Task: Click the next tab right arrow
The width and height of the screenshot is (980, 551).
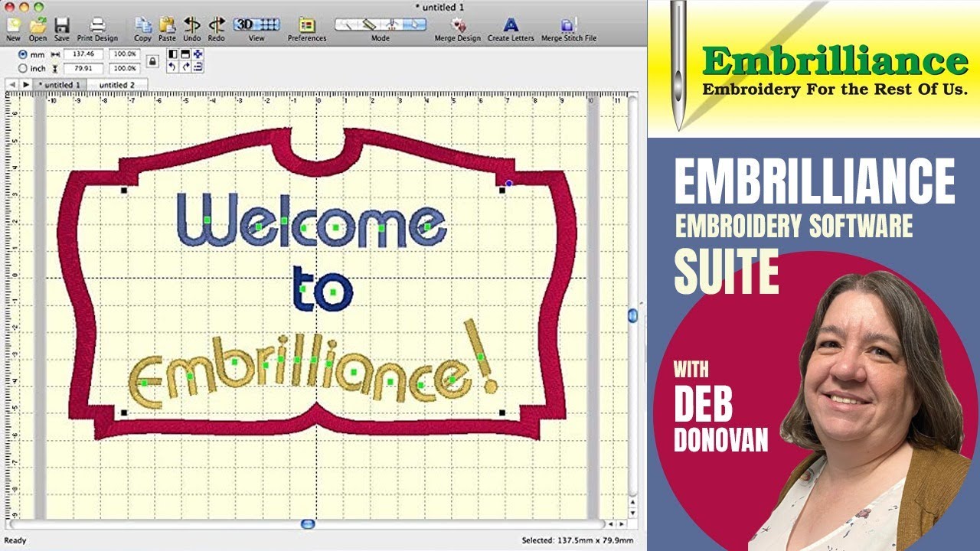Action: coord(26,84)
